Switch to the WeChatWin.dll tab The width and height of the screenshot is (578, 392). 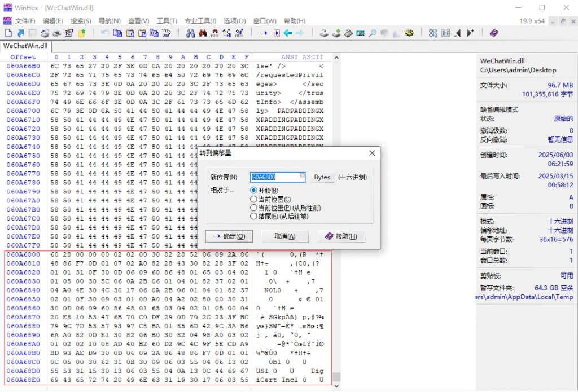point(25,46)
